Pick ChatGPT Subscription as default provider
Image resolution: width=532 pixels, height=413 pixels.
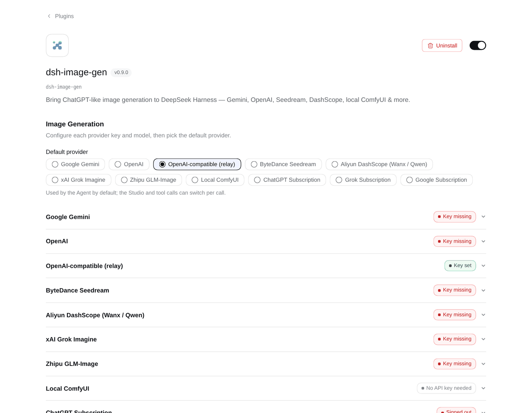point(287,180)
